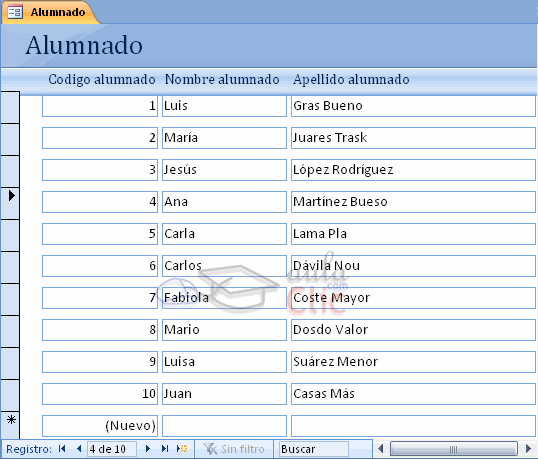This screenshot has height=459, width=538.
Task: Click surname field 'Gras Bueno'
Action: 413,106
